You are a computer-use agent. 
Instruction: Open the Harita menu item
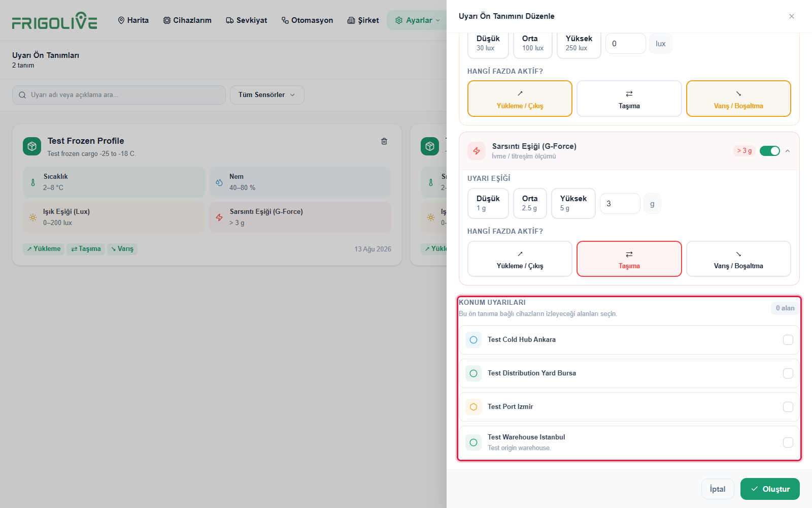tap(133, 20)
